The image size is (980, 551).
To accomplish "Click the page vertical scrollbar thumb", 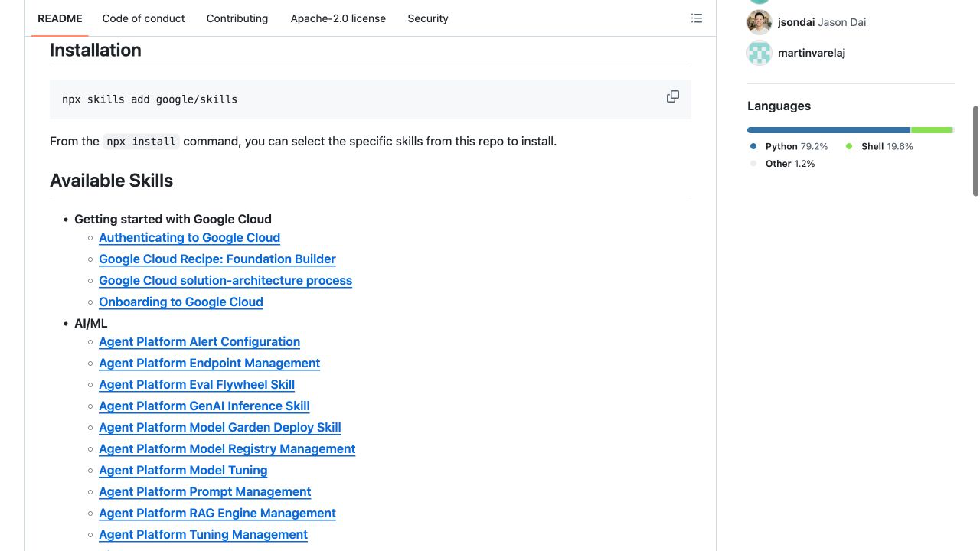I will (x=975, y=151).
